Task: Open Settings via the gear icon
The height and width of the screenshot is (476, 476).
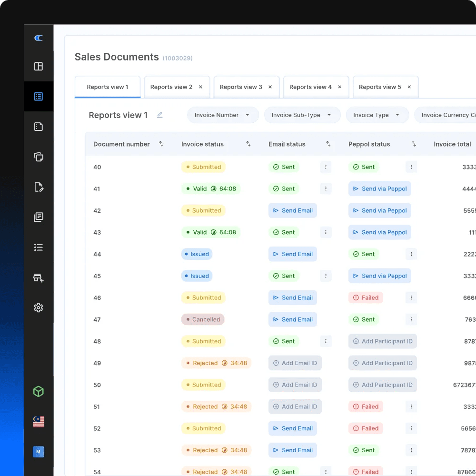Action: tap(39, 307)
